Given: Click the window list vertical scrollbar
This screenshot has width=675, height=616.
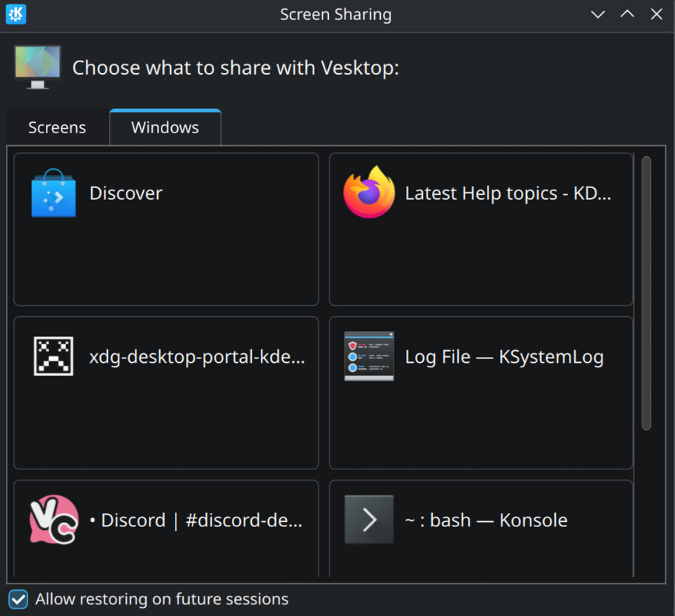Looking at the screenshot, I should coord(646,293).
